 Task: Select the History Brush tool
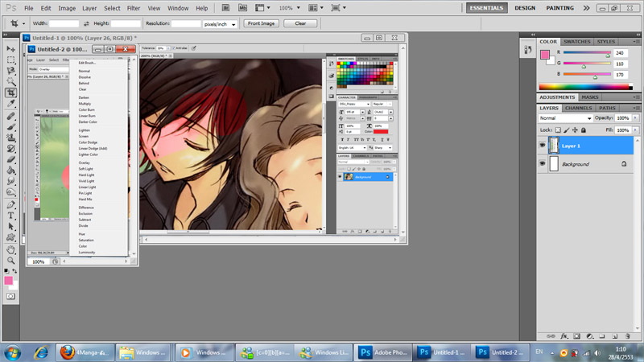pyautogui.click(x=10, y=149)
